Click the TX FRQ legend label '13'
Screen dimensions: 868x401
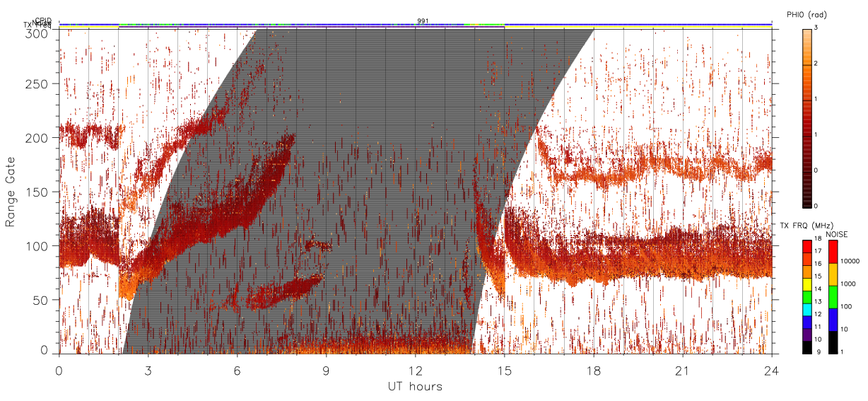[818, 302]
